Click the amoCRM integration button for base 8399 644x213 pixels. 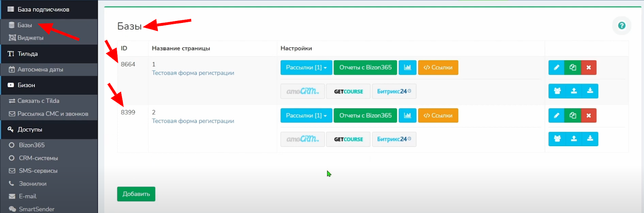click(x=302, y=139)
